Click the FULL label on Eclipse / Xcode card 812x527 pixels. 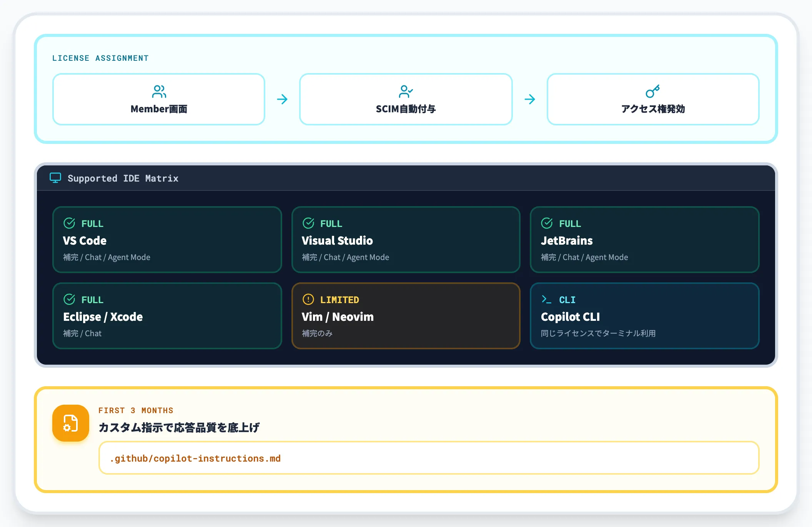(x=92, y=300)
